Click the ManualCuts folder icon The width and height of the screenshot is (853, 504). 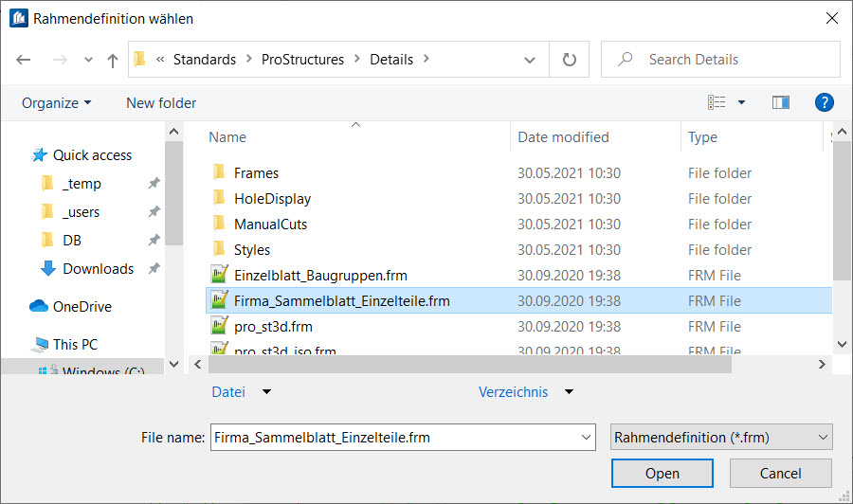219,224
